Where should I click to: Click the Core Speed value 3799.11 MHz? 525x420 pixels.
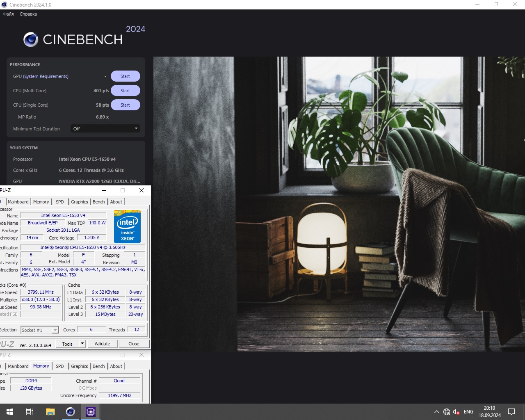point(41,292)
